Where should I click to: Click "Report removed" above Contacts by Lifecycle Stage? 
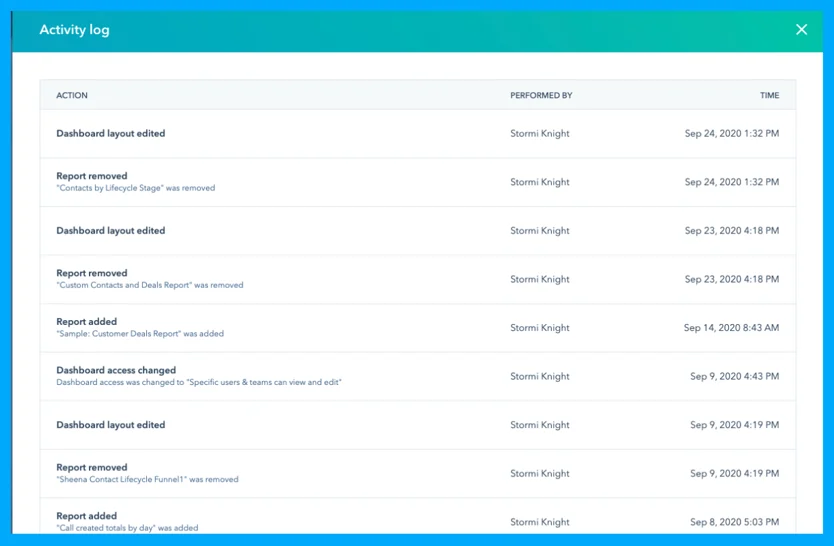pyautogui.click(x=92, y=176)
